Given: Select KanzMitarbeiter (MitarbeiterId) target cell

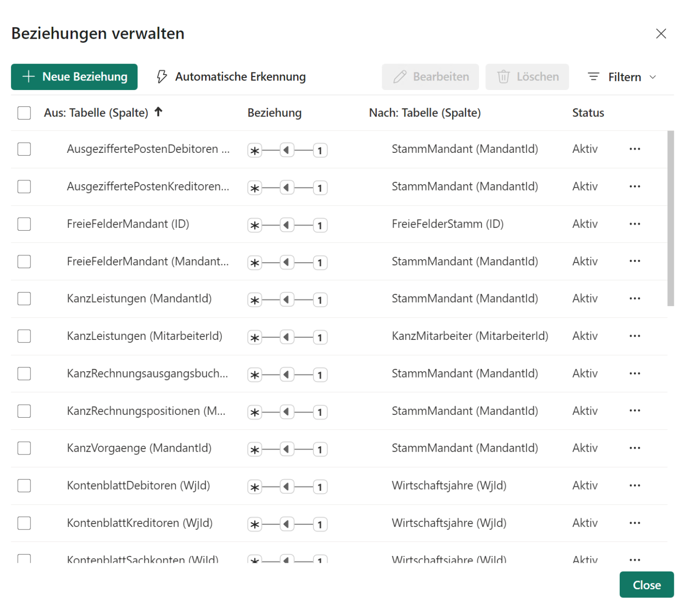Looking at the screenshot, I should (470, 336).
